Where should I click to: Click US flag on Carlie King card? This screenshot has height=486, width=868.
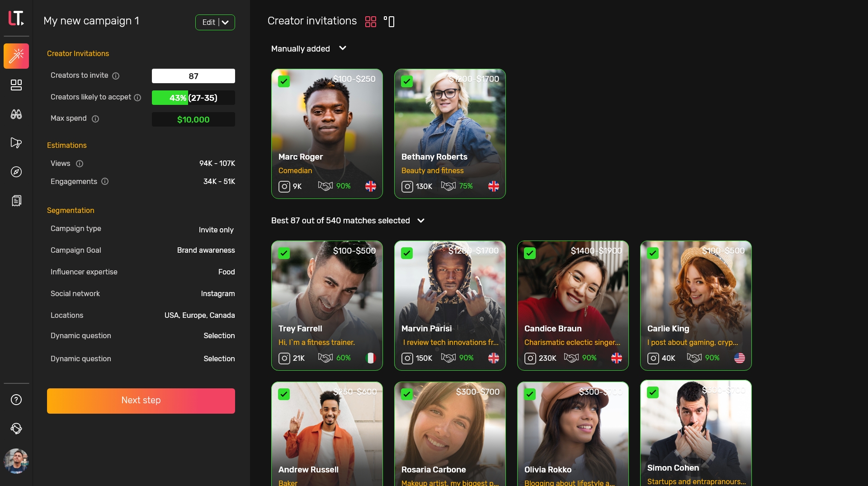click(x=740, y=358)
